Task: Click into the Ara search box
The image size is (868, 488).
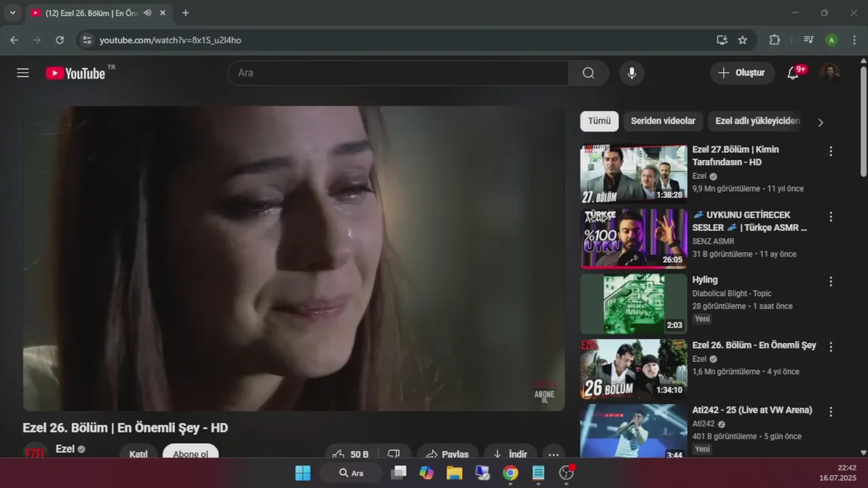Action: (398, 73)
